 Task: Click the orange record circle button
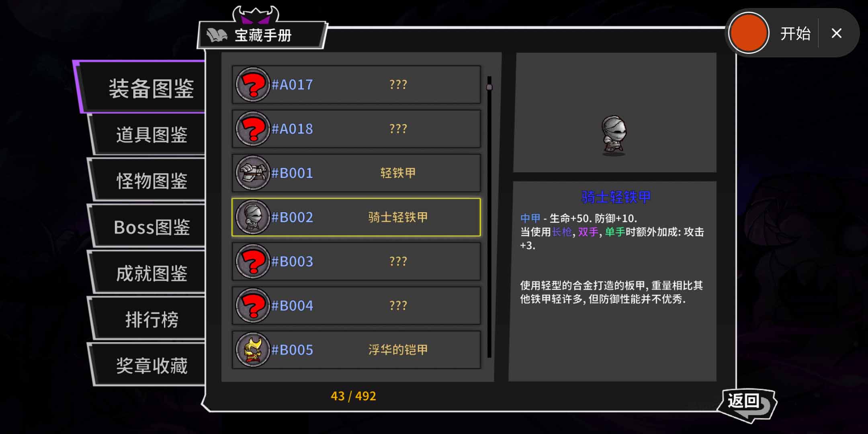click(x=749, y=33)
